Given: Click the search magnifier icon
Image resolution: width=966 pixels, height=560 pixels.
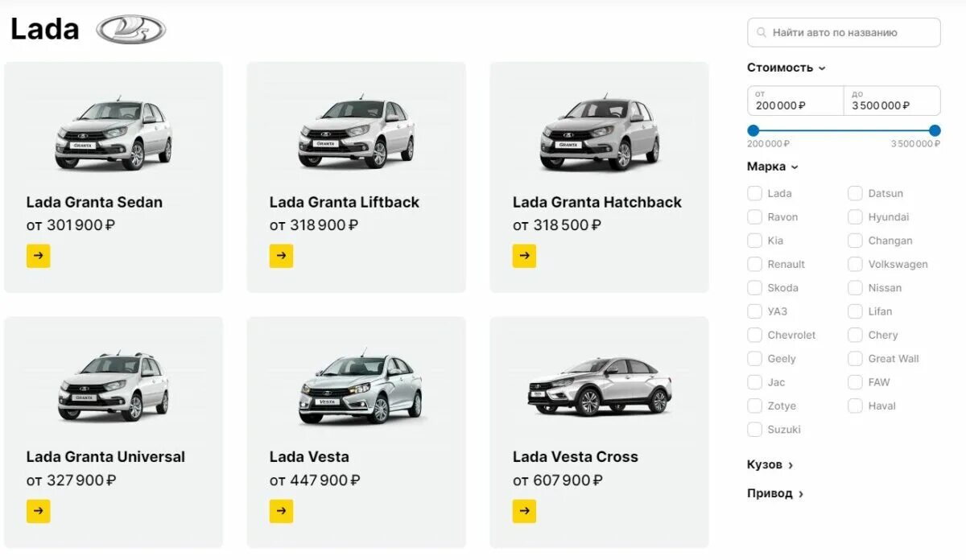Looking at the screenshot, I should click(761, 33).
